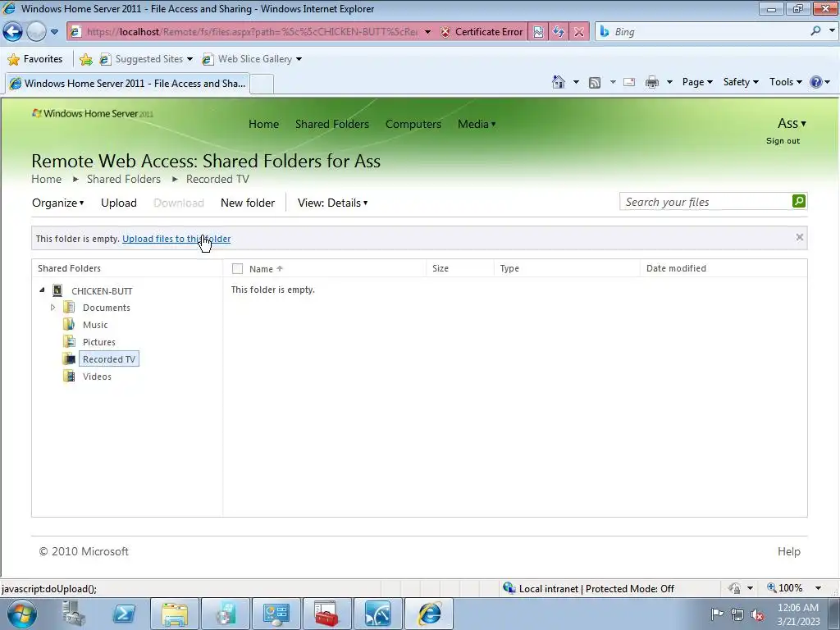Open Computers in site navigation

click(x=413, y=124)
